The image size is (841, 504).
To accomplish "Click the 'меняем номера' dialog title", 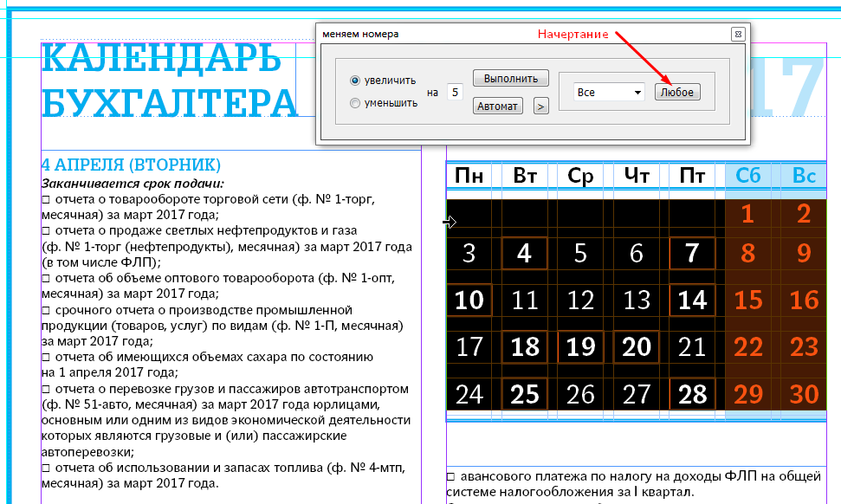I will point(360,34).
